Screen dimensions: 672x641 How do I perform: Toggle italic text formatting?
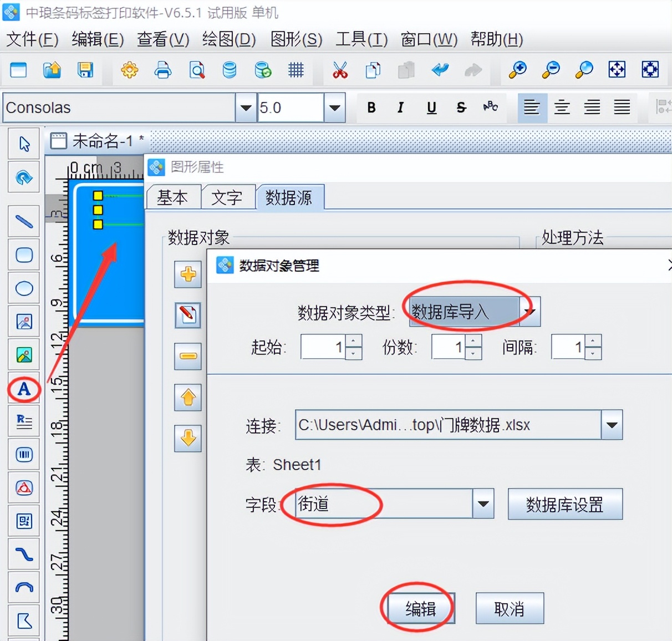coord(400,108)
